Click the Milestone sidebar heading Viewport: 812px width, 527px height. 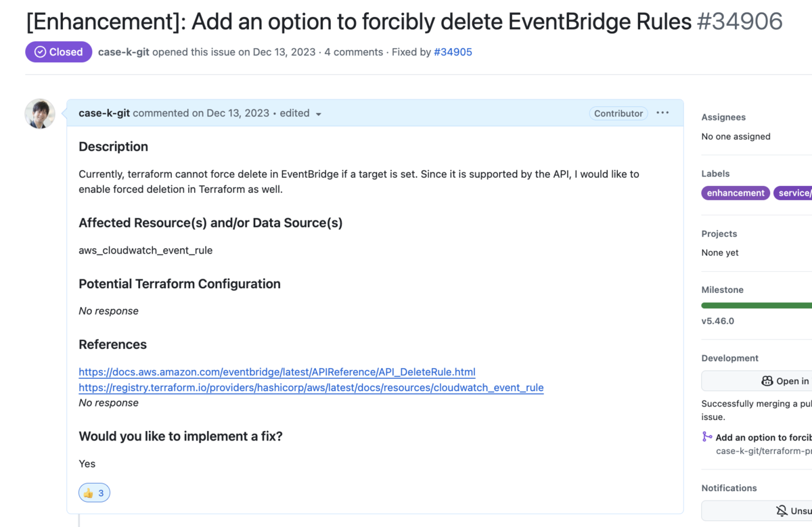pyautogui.click(x=723, y=290)
